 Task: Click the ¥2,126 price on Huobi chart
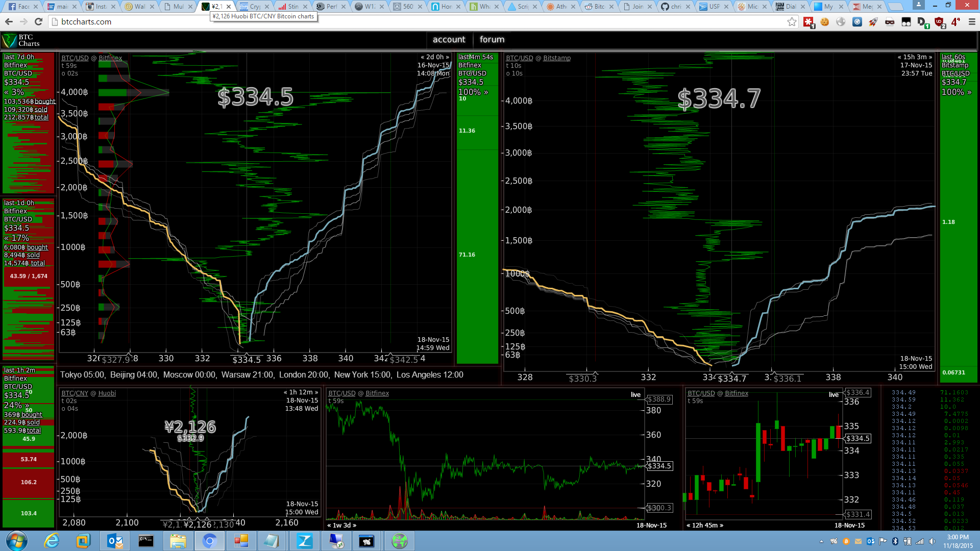[190, 427]
